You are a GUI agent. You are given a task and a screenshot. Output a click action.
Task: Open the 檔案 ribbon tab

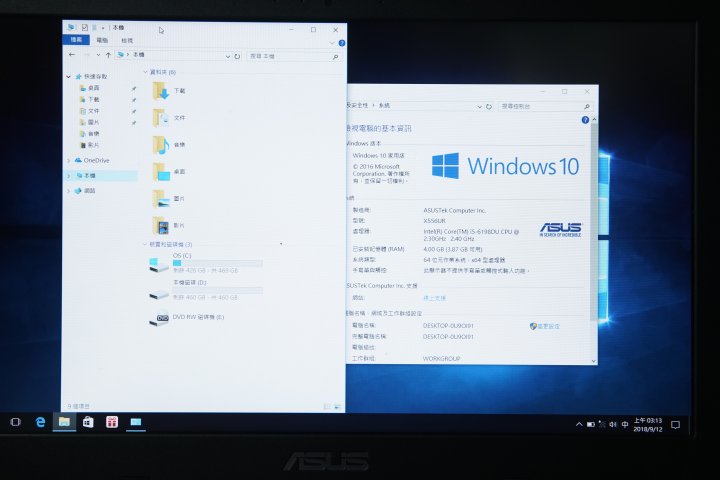[x=76, y=40]
